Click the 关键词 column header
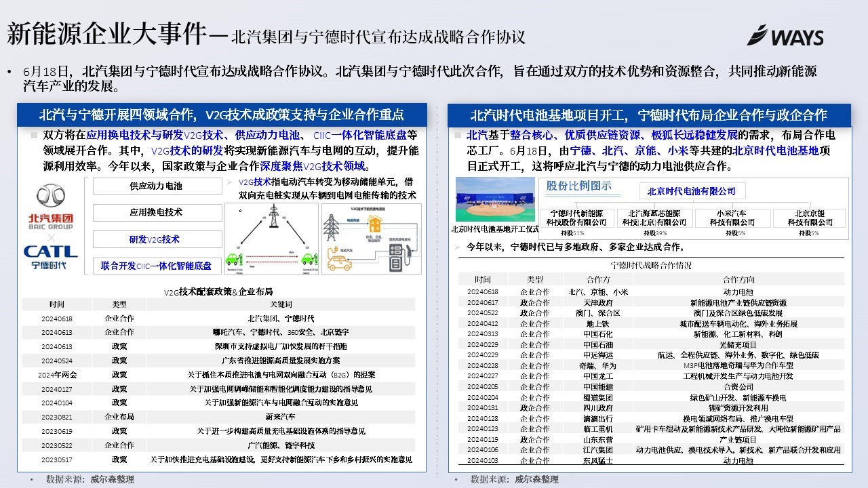Image resolution: width=868 pixels, height=488 pixels. pyautogui.click(x=281, y=305)
